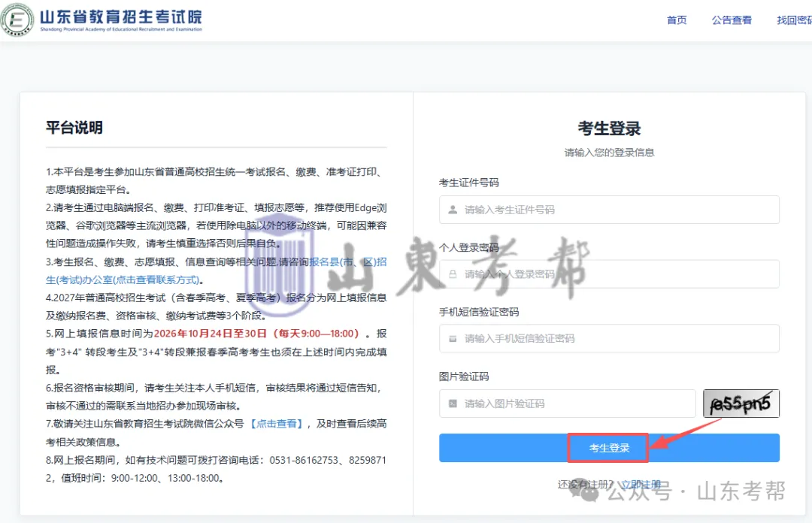Viewport: 812px width, 523px height.
Task: Focus the 请输入个人登录密码 input field
Action: 609,274
